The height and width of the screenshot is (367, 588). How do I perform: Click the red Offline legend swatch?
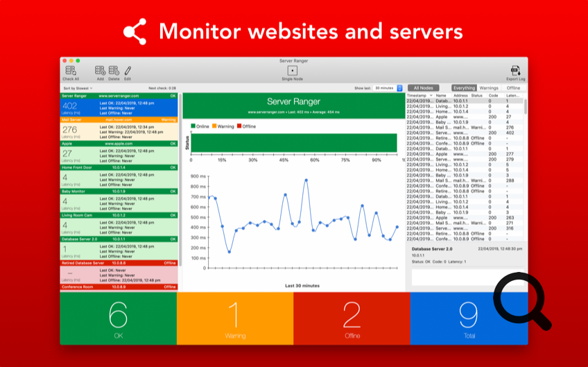click(x=240, y=126)
